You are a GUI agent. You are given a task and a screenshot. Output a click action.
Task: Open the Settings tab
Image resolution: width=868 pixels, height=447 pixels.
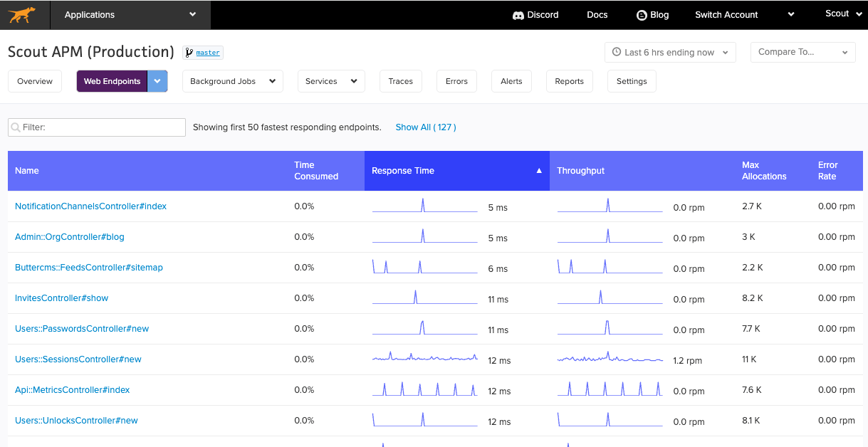pos(632,81)
